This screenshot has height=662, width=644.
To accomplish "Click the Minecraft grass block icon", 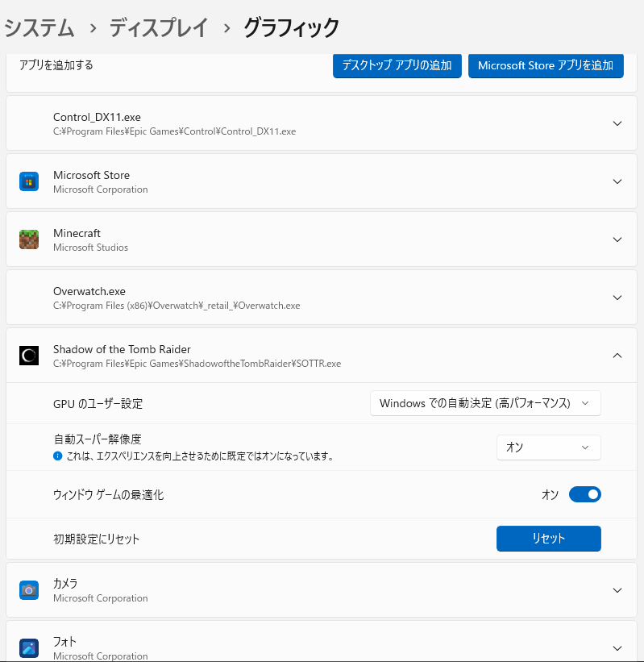I will (29, 239).
